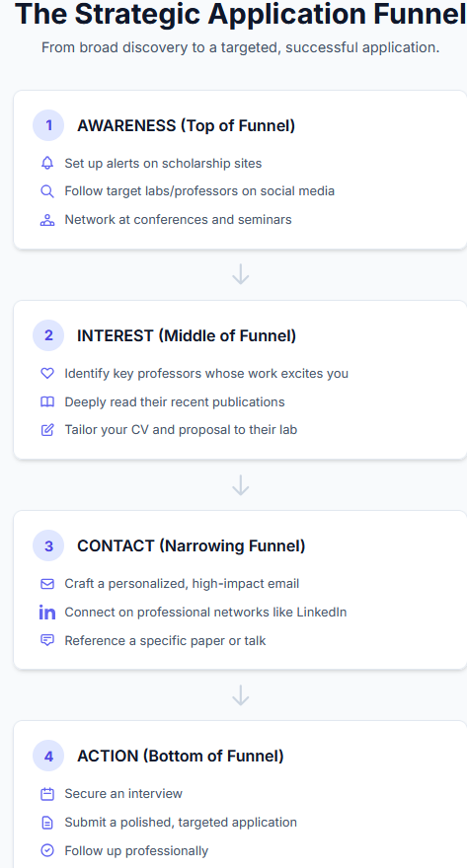Click the heart icon beside Identify key professors

47,374
